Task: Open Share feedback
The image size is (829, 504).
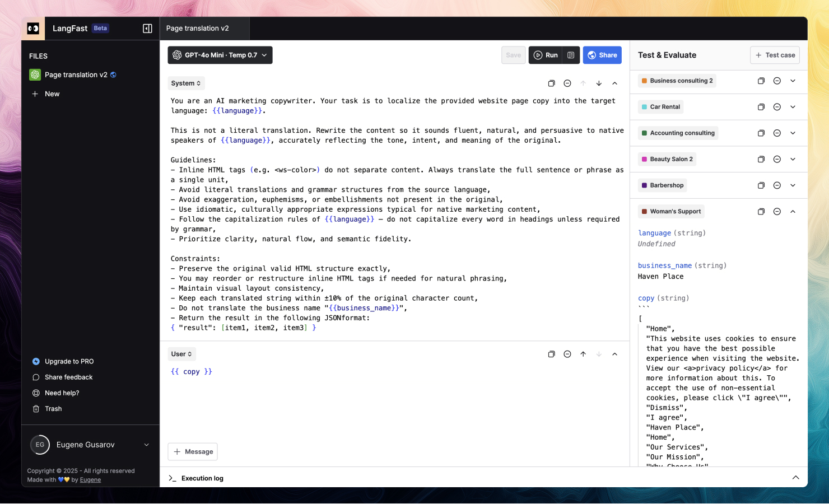Action: [63, 377]
